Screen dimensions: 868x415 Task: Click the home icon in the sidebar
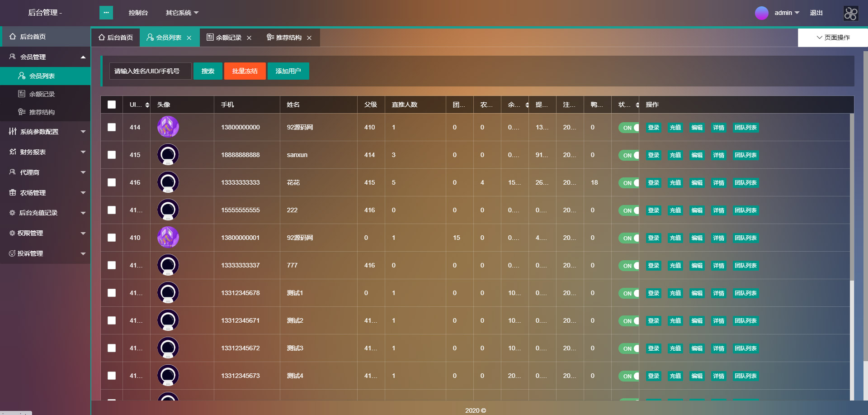pyautogui.click(x=13, y=37)
